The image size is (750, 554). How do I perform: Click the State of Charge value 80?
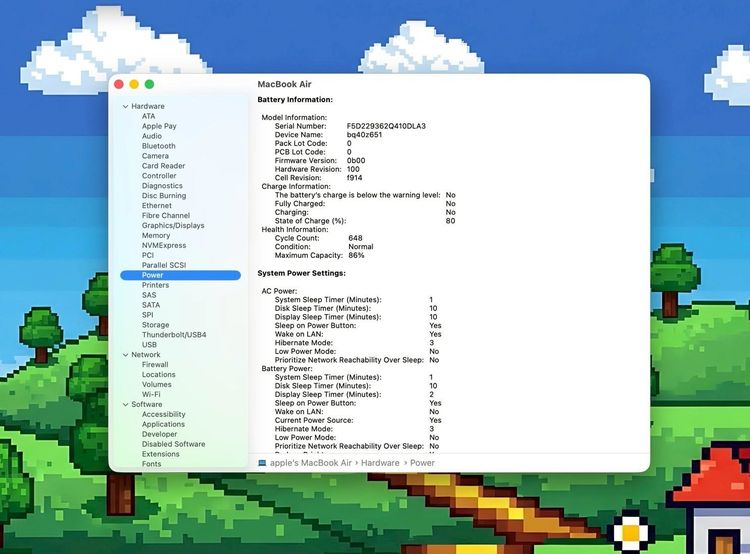pos(451,221)
